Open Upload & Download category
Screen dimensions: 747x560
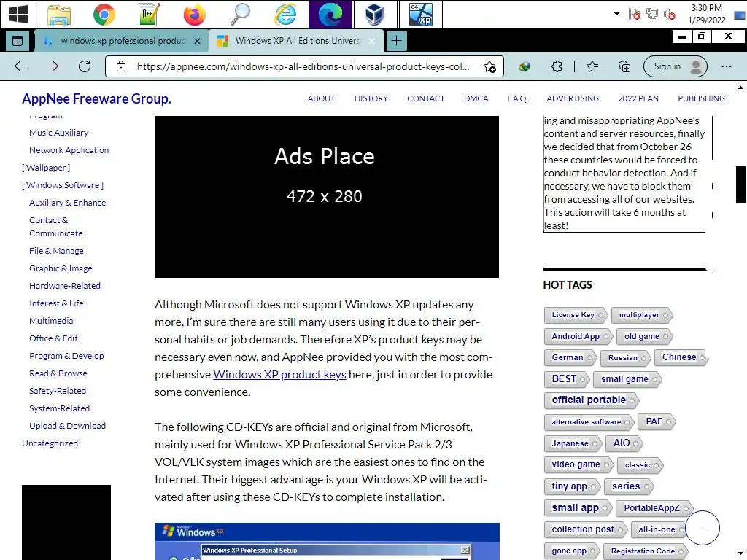click(x=67, y=426)
